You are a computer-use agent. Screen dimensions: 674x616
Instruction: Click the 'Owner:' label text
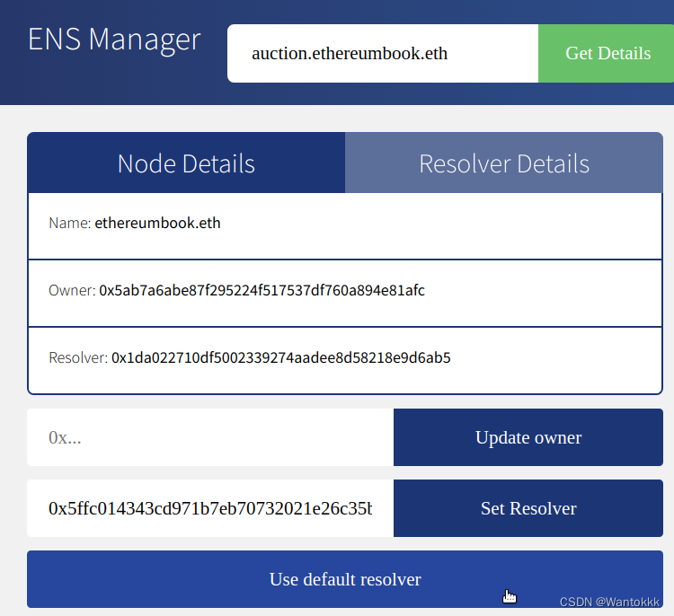point(72,290)
